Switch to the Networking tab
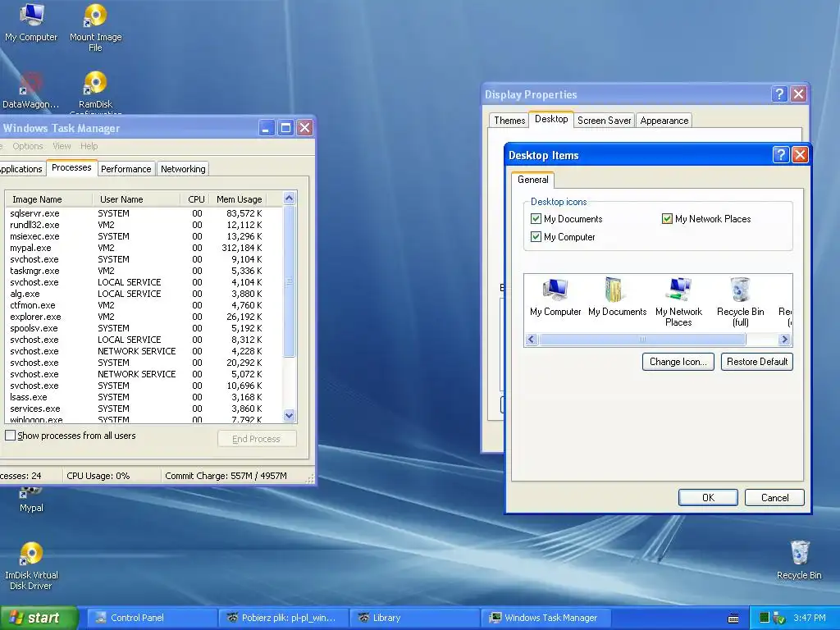840x630 pixels. coord(183,169)
